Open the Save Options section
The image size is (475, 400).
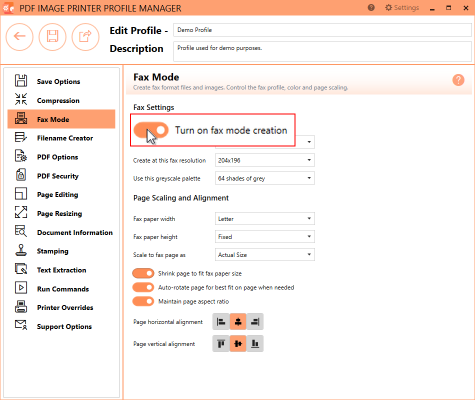point(61,81)
